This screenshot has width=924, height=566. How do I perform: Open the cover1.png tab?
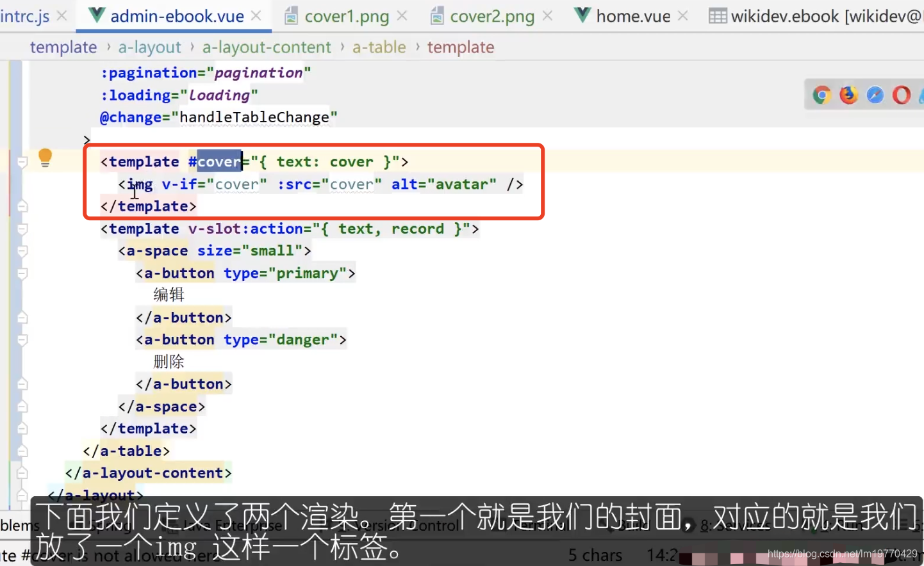pyautogui.click(x=347, y=16)
